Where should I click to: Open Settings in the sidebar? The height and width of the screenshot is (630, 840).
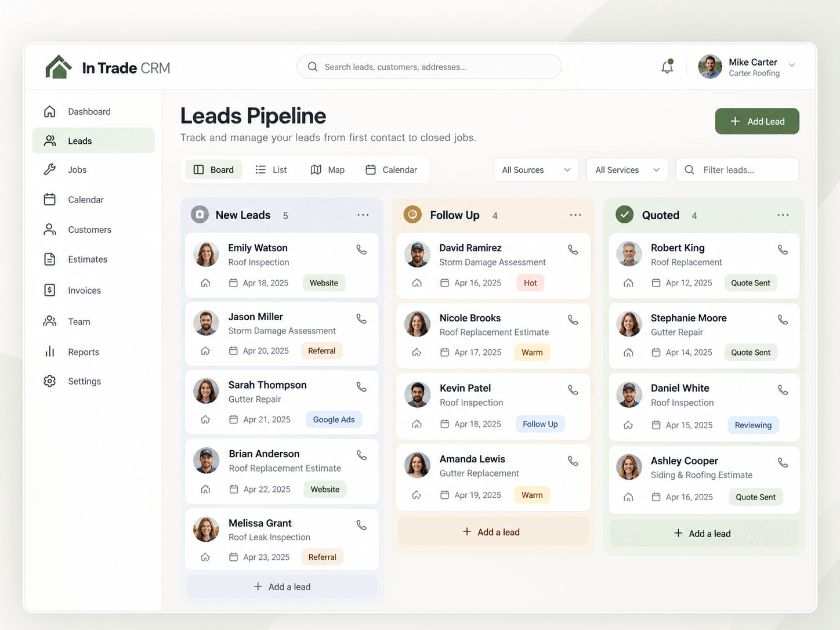pyautogui.click(x=93, y=381)
